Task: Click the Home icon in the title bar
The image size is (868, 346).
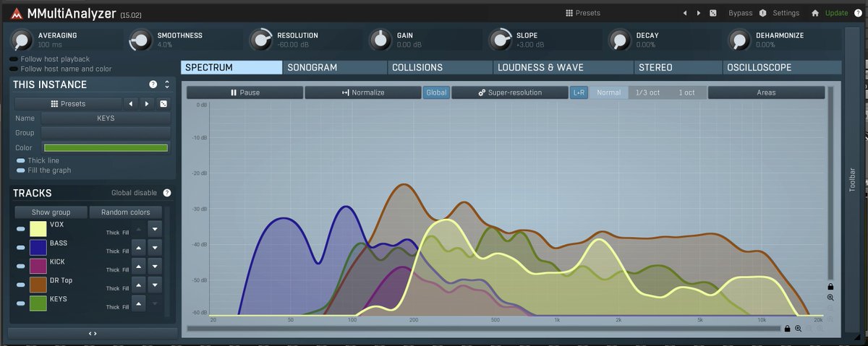Action: (815, 13)
